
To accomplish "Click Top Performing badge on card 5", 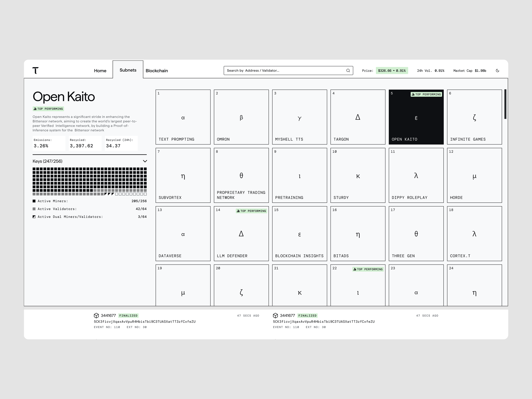I will [x=426, y=94].
